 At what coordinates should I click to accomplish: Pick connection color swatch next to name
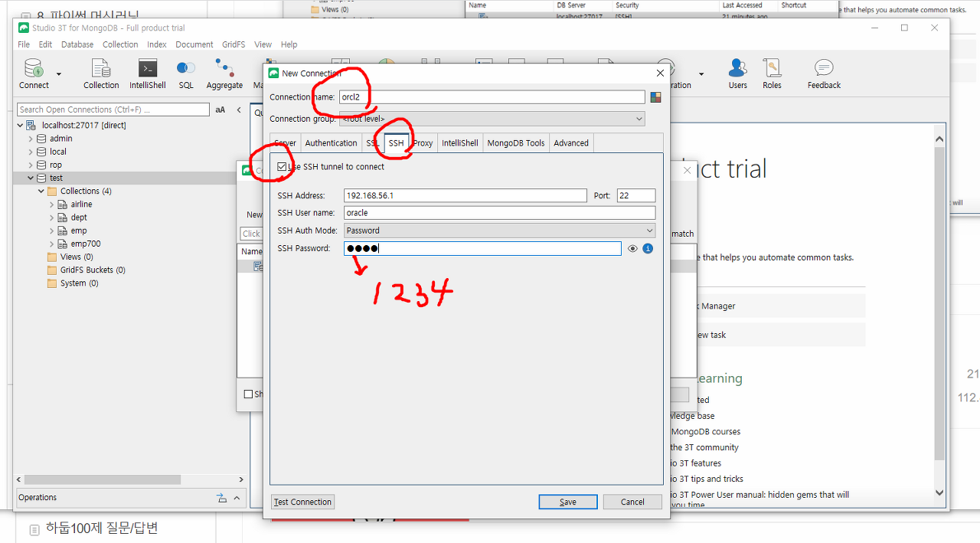click(x=655, y=97)
